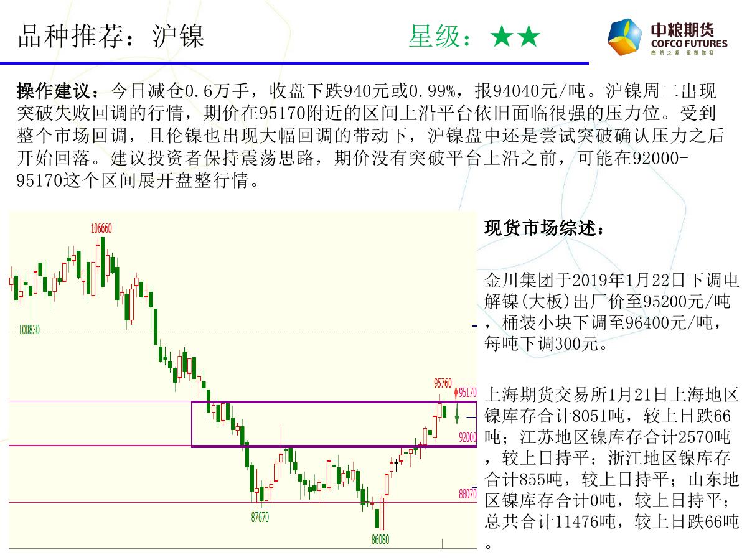Click the 现货市场综述 heading
747x560 pixels.
pyautogui.click(x=543, y=228)
